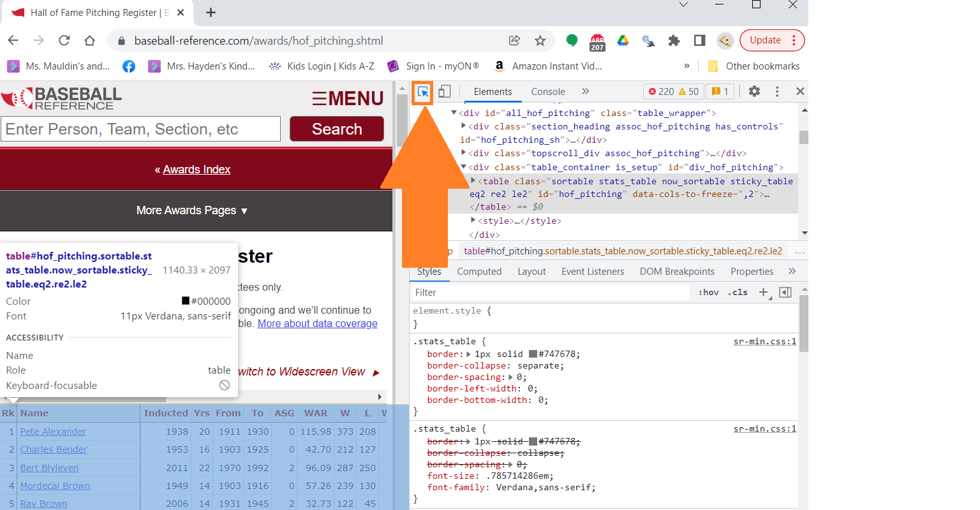Viewport: 980px width, 510px height.
Task: Show more DevTools tabs chevron
Action: pyautogui.click(x=586, y=91)
